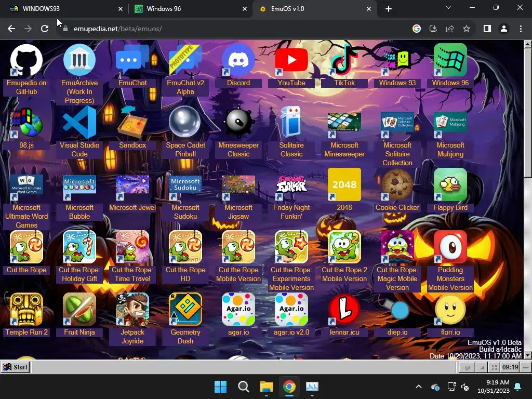The image size is (532, 399).
Task: Launch EmuArchive (Work In Progress) icon
Action: point(79,60)
